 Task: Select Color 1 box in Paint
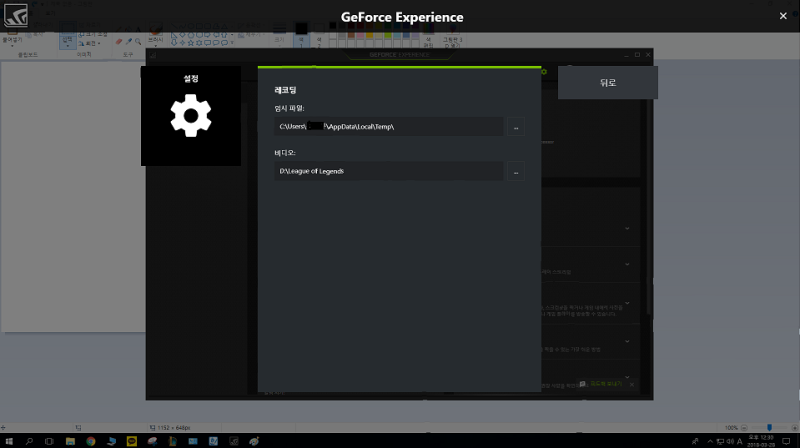click(301, 34)
